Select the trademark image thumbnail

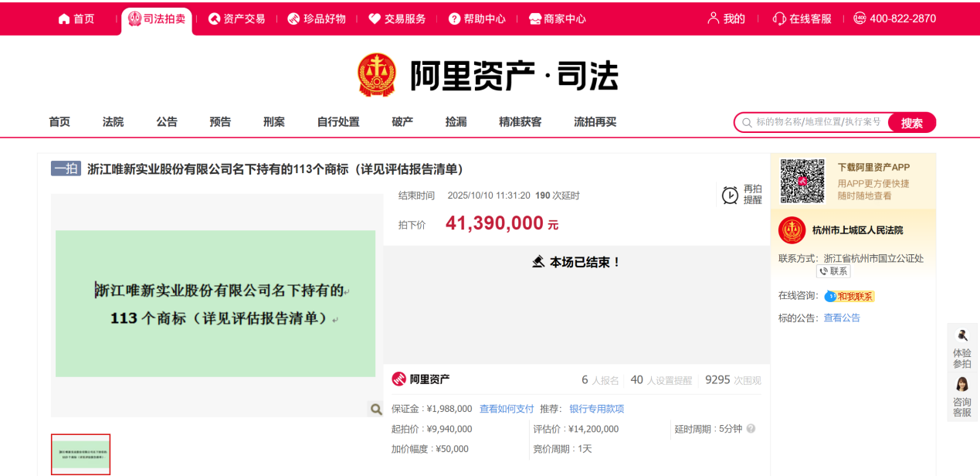(81, 454)
